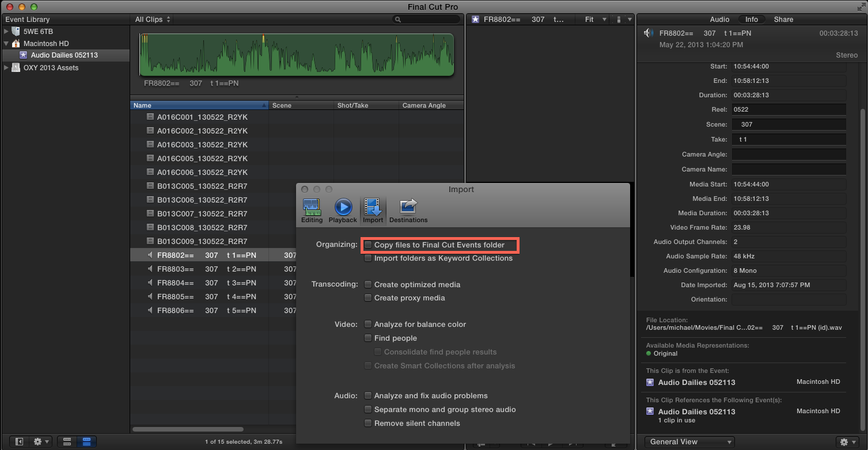Screen dimensions: 868x450
Task: Click the star icon under This Clip is from the Event
Action: click(x=650, y=382)
